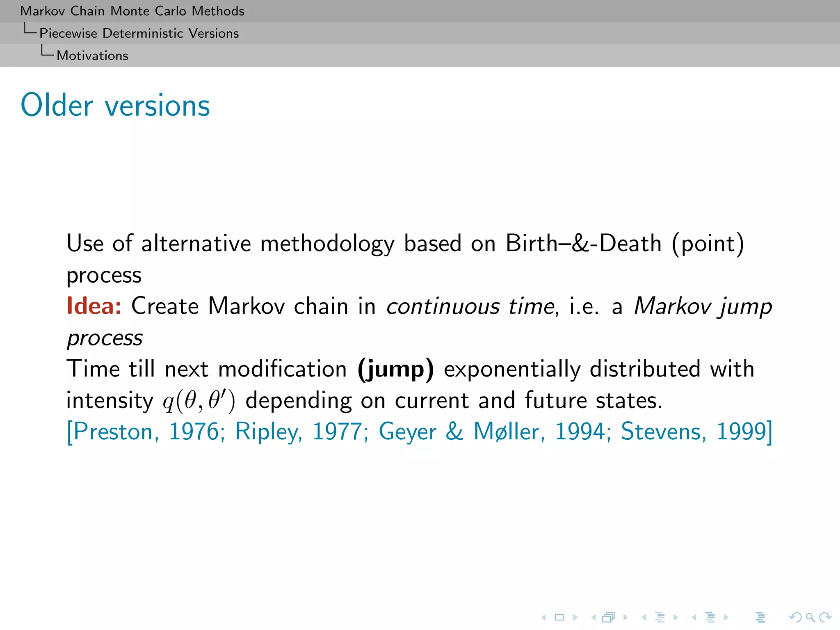
Task: Click the 'Birth–&-Death' phrase
Action: pyautogui.click(x=583, y=243)
